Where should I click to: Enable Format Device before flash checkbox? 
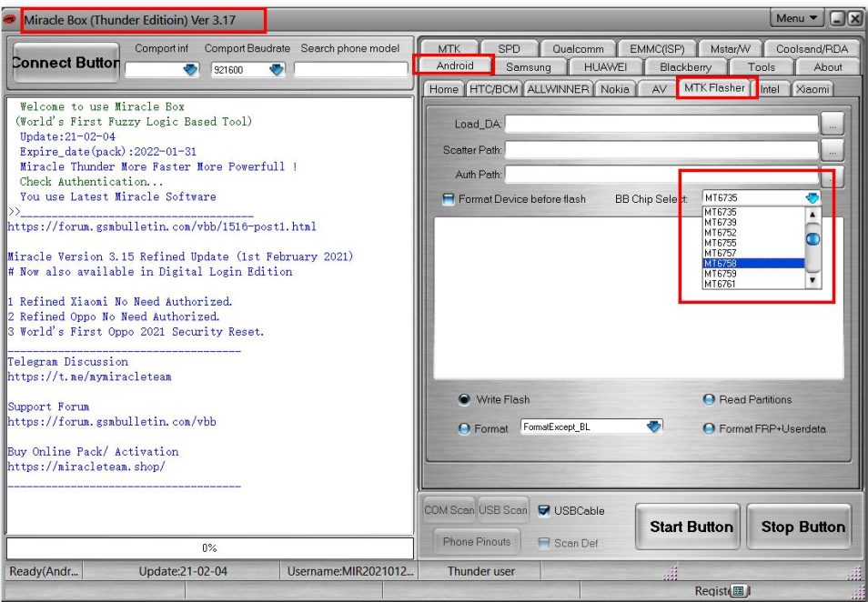(x=449, y=199)
